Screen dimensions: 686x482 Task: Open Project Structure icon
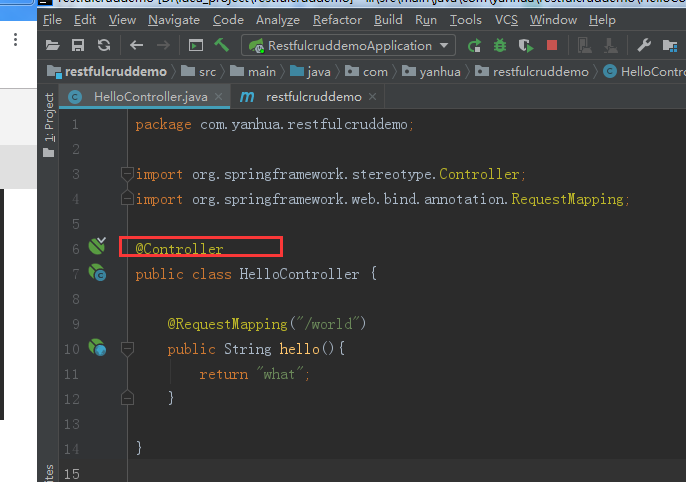[670, 45]
